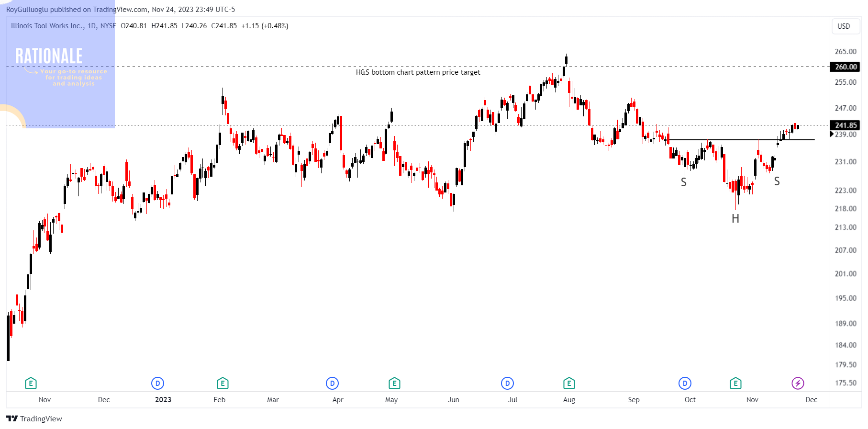
Task: Click the earnings E marker above the May label
Action: [394, 384]
